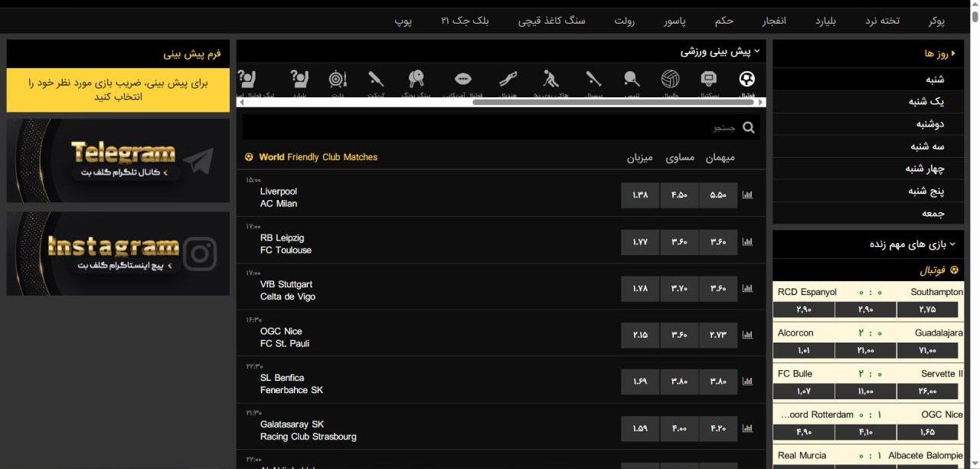Select Sunday (یک شنبه) in days list
980x469 pixels.
[x=868, y=101]
